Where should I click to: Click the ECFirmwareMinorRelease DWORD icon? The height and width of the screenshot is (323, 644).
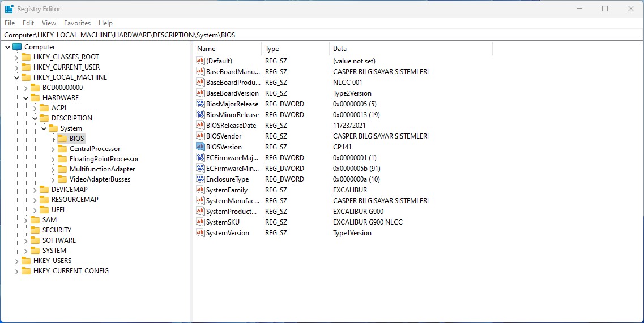coord(201,168)
